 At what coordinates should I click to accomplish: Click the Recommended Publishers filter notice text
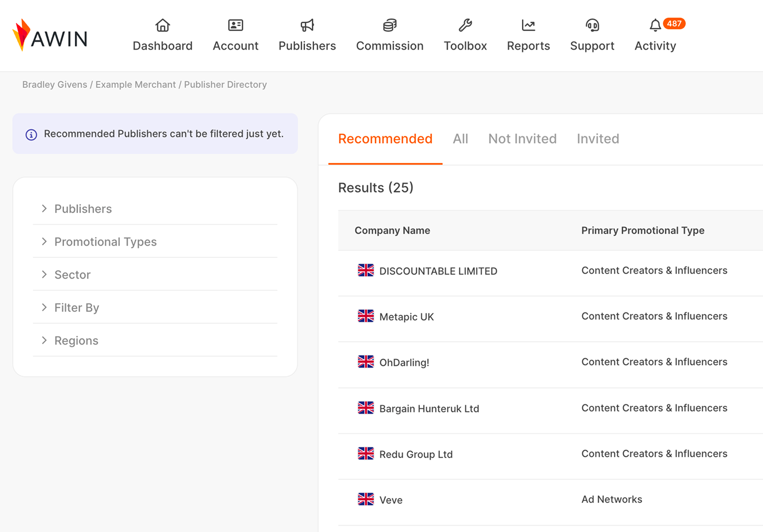[164, 134]
